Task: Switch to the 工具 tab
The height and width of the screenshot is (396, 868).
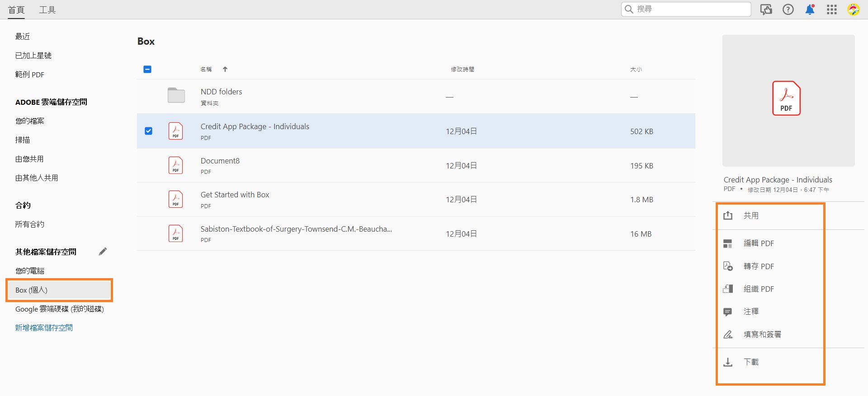Action: (x=47, y=10)
